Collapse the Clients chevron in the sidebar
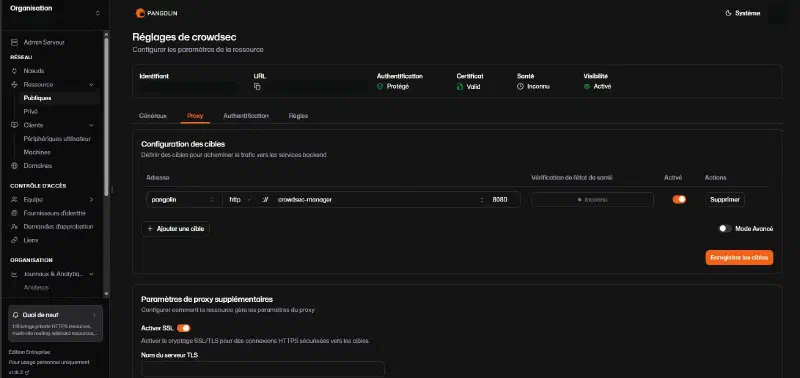This screenshot has height=378, width=800. click(x=91, y=125)
